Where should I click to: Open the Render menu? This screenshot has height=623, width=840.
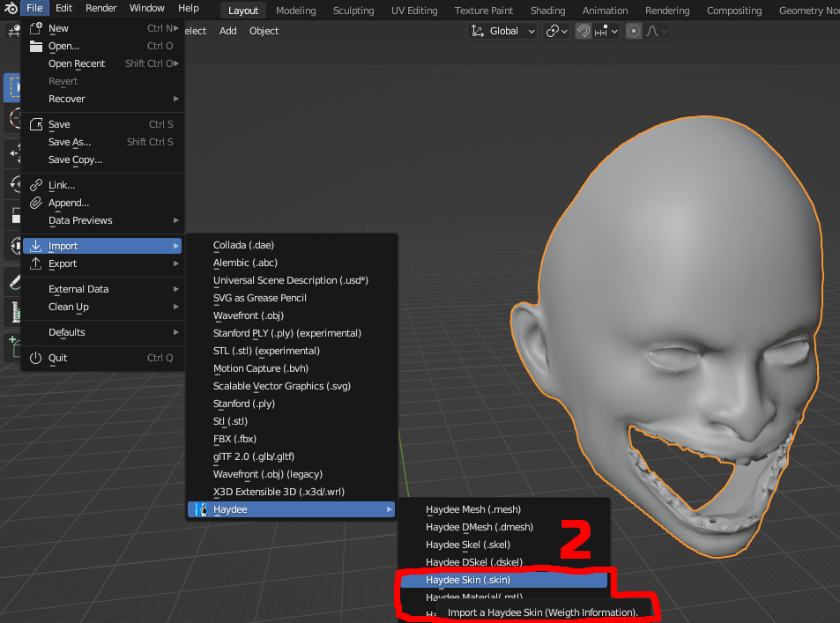coord(100,8)
